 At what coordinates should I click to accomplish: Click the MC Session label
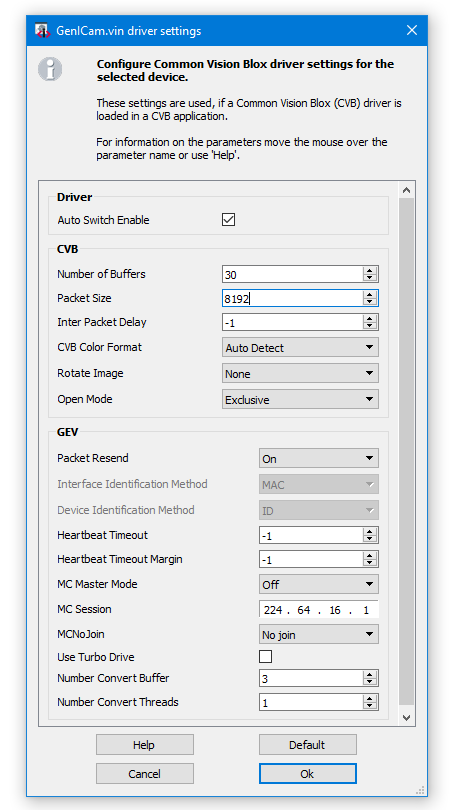coord(84,609)
